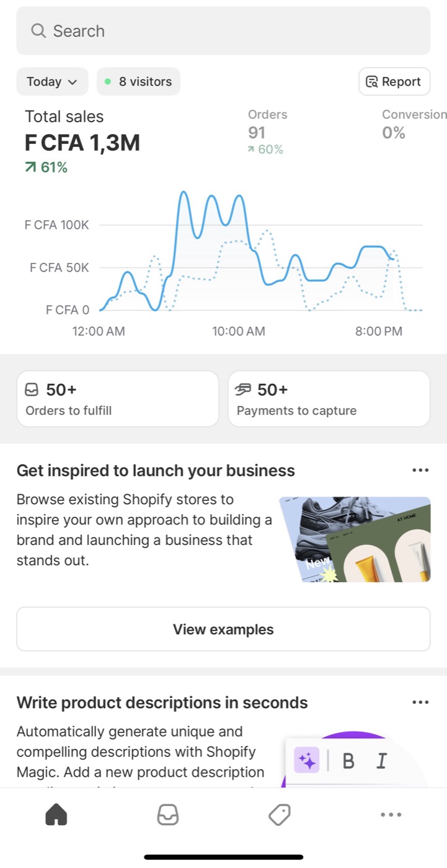Tap the Shopify stores preview image
The width and height of the screenshot is (447, 868).
pos(355,539)
